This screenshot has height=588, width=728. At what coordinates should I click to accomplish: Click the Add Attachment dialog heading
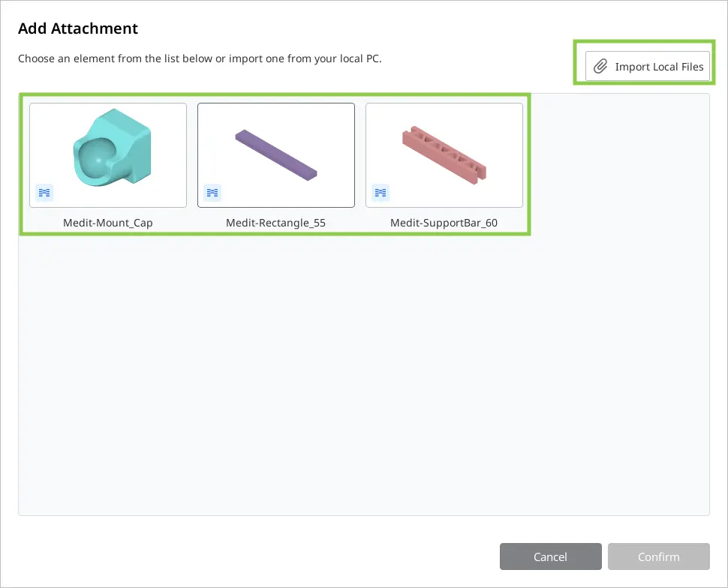point(78,28)
